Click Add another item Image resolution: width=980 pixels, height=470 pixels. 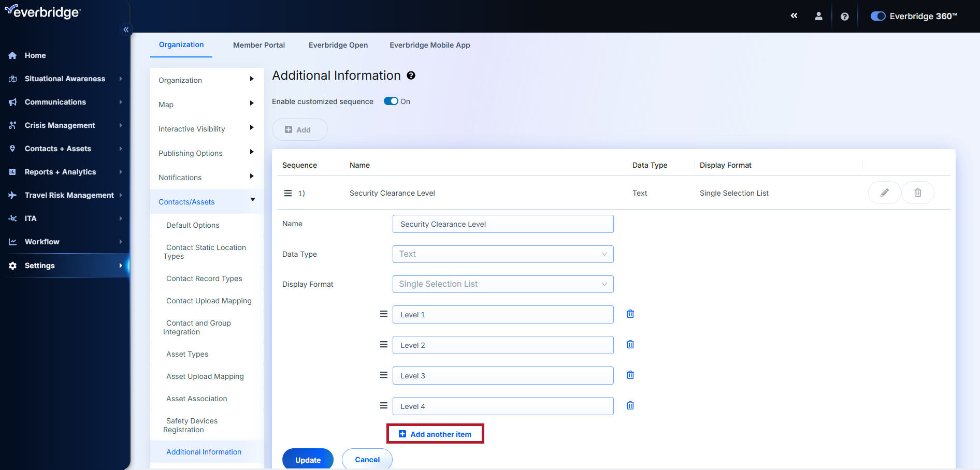(435, 434)
